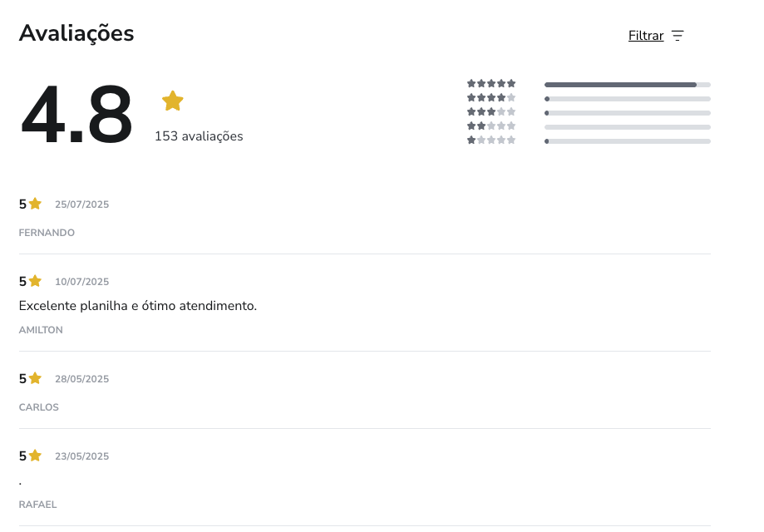Click the gold star on Fernando's review
764x532 pixels.
[x=35, y=204]
